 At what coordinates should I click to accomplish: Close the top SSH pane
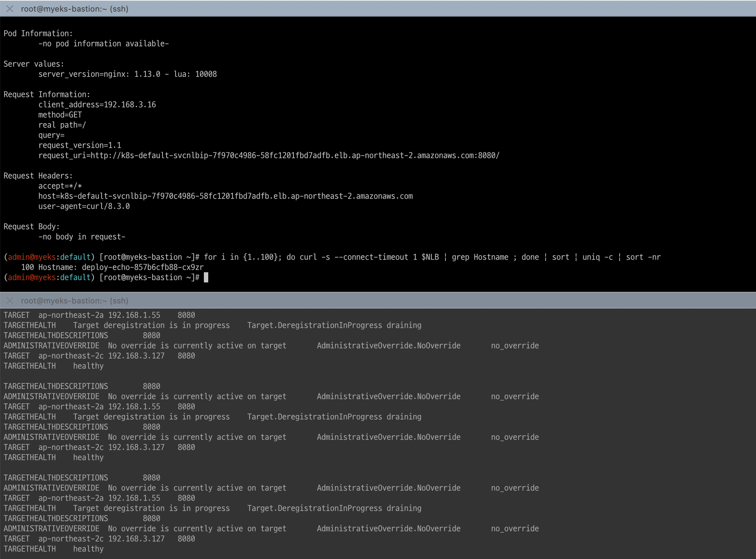(x=10, y=9)
